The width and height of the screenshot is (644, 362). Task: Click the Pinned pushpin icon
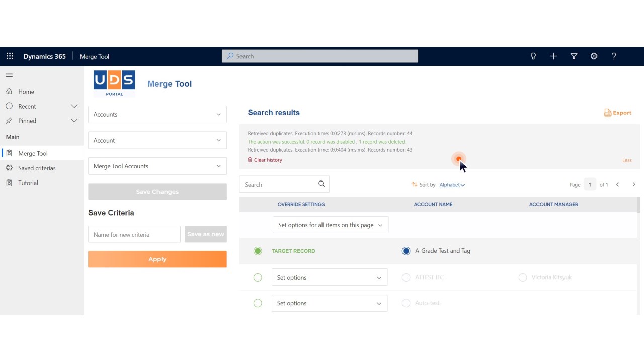coord(9,121)
